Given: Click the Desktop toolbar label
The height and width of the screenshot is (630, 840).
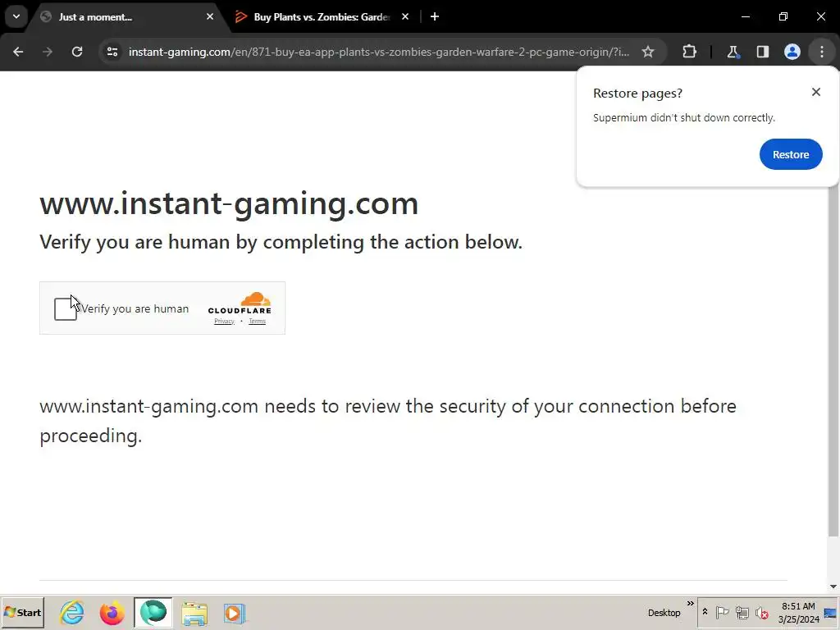Looking at the screenshot, I should click(x=664, y=613).
